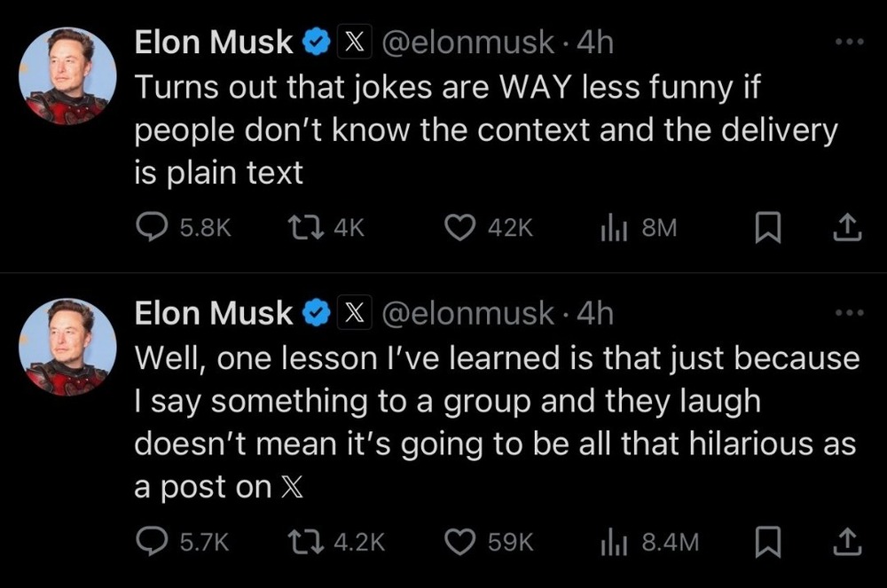Screen dimensions: 887x588
Task: View analytics showing 8.4M views
Action: 614,541
